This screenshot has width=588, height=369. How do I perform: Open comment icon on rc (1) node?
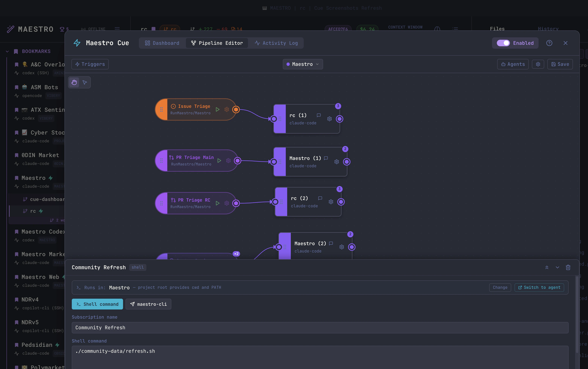pyautogui.click(x=319, y=115)
